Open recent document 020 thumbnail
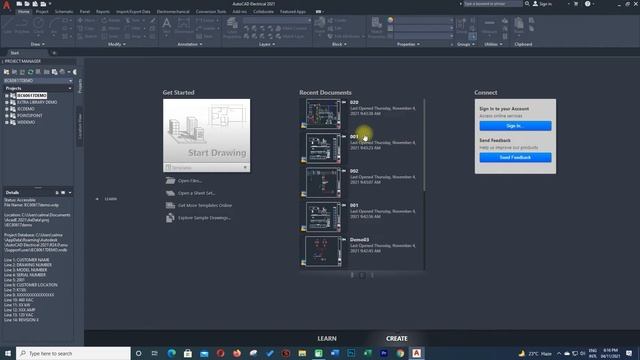This screenshot has width=640, height=360. point(323,114)
